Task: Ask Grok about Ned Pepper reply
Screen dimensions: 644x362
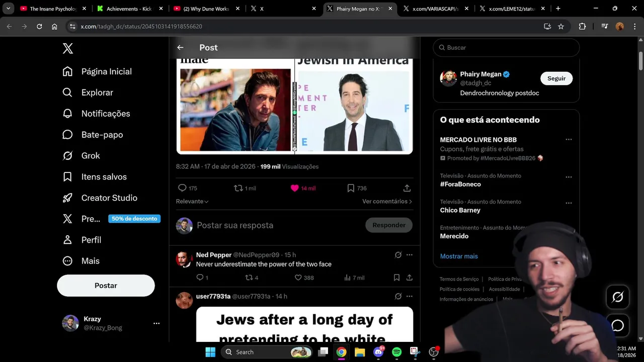Action: (x=398, y=255)
